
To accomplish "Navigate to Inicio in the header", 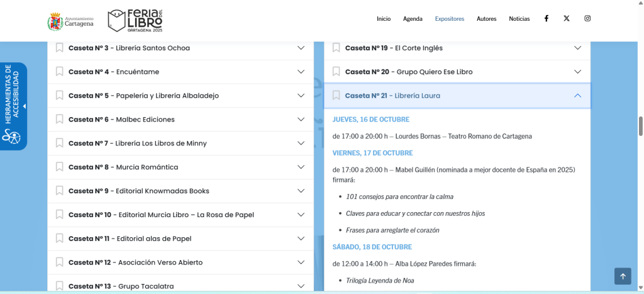I will 384,19.
